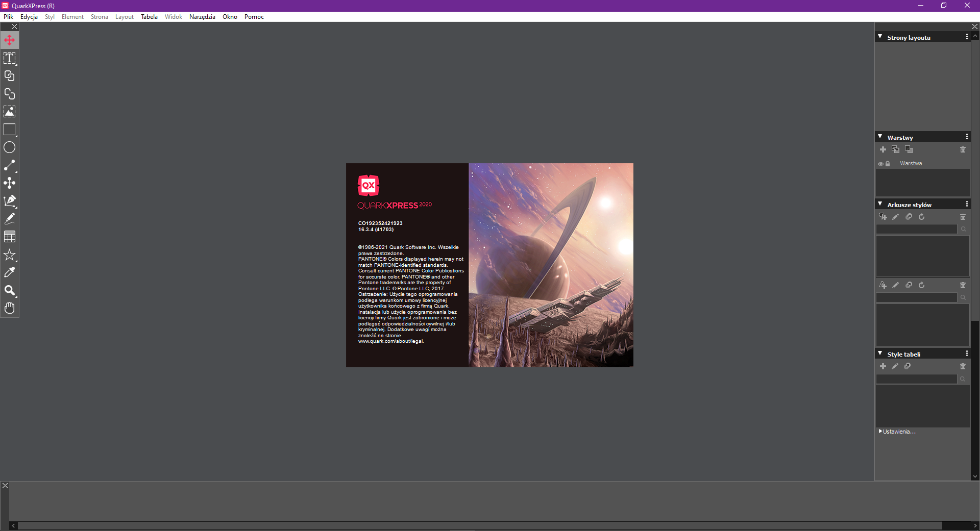Collapse the Arkusze stylów panel
This screenshot has width=980, height=531.
(x=880, y=204)
